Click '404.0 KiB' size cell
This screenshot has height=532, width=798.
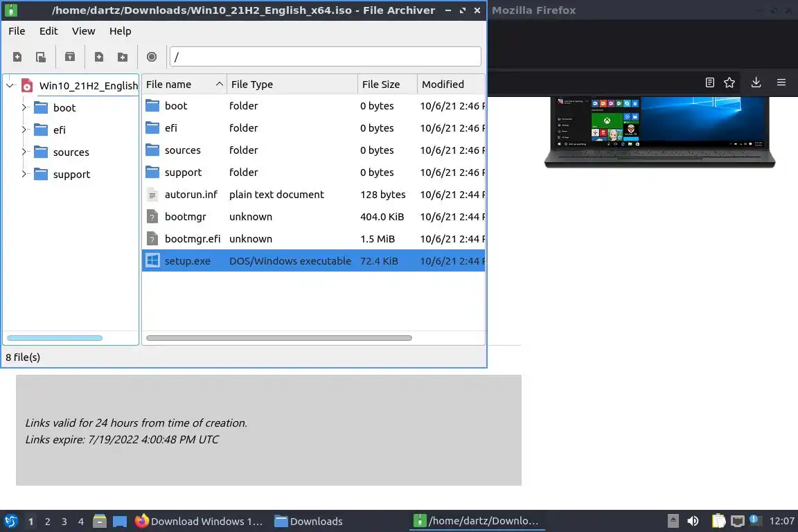382,216
